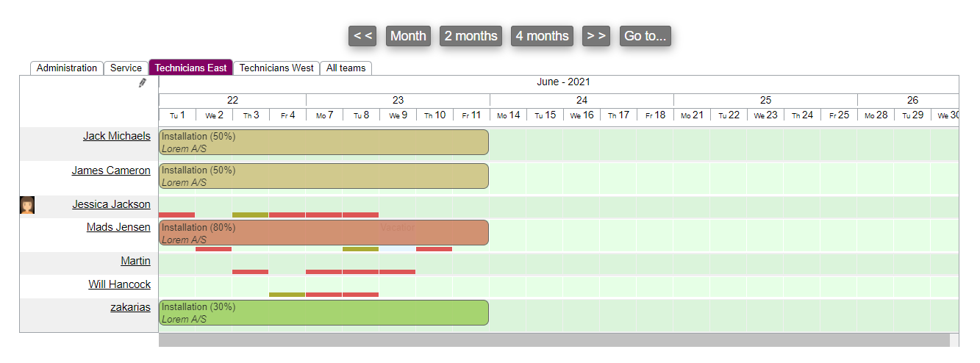Advance timeline with >> button
This screenshot has width=980, height=363.
(x=596, y=36)
